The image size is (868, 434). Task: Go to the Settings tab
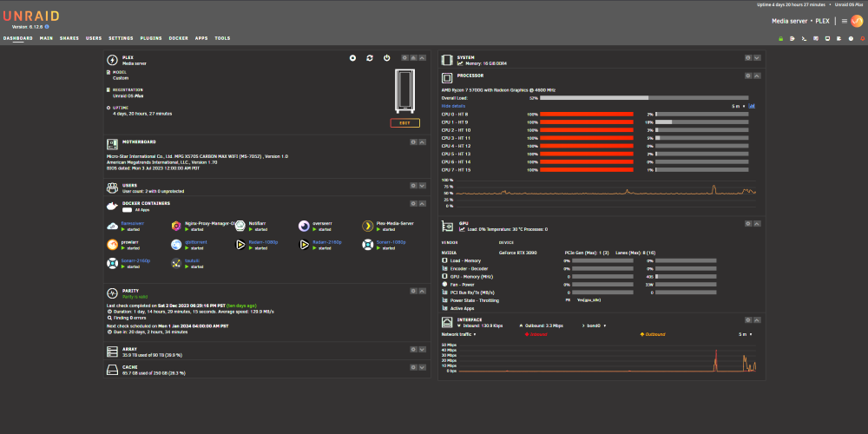tap(121, 38)
